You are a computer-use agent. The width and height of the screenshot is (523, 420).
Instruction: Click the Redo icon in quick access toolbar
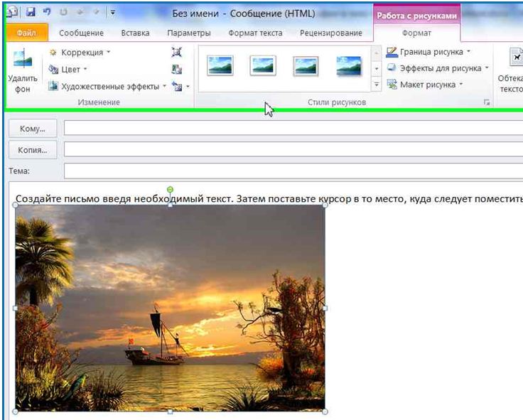63,12
